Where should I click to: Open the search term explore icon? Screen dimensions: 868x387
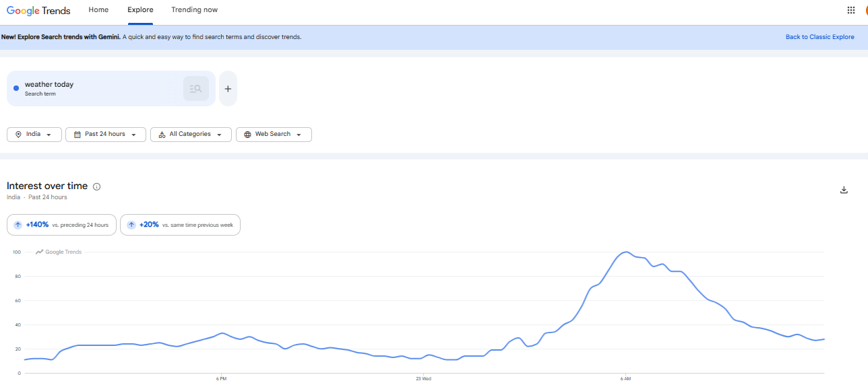[196, 89]
